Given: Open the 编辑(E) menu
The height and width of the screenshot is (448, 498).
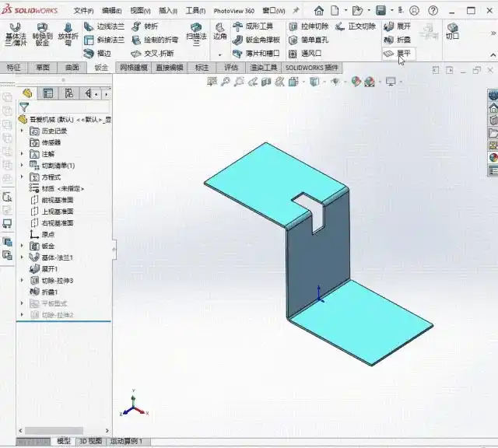Looking at the screenshot, I should (111, 11).
